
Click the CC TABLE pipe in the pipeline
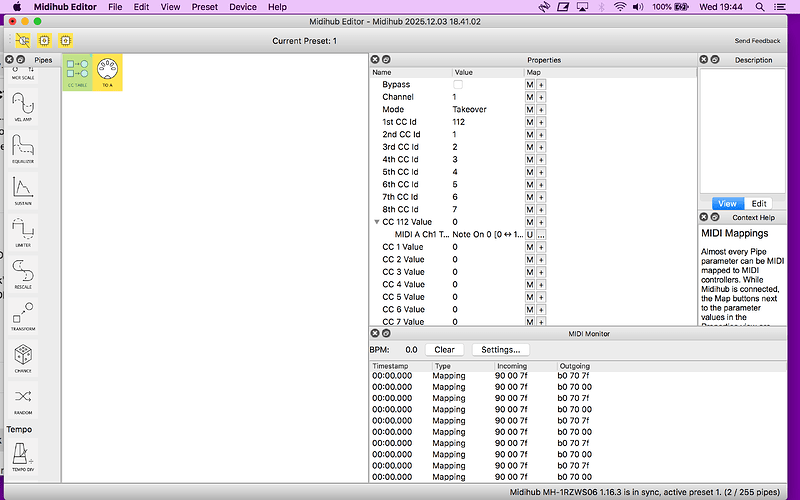(x=78, y=72)
